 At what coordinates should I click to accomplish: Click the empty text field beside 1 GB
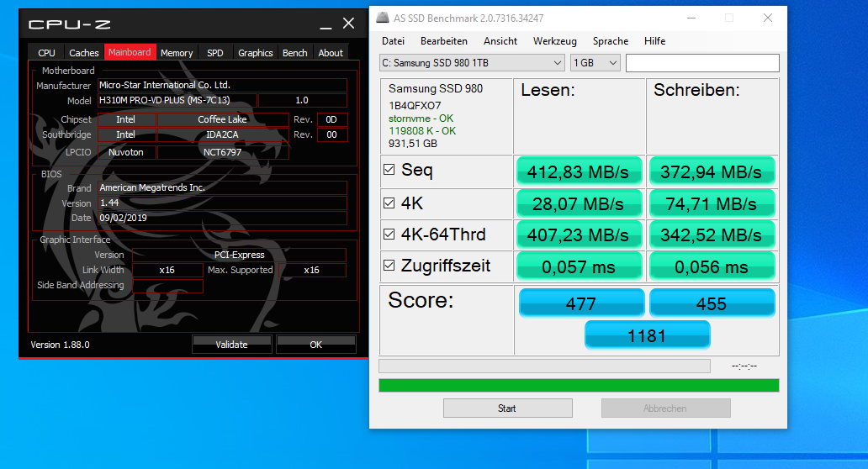coord(702,63)
